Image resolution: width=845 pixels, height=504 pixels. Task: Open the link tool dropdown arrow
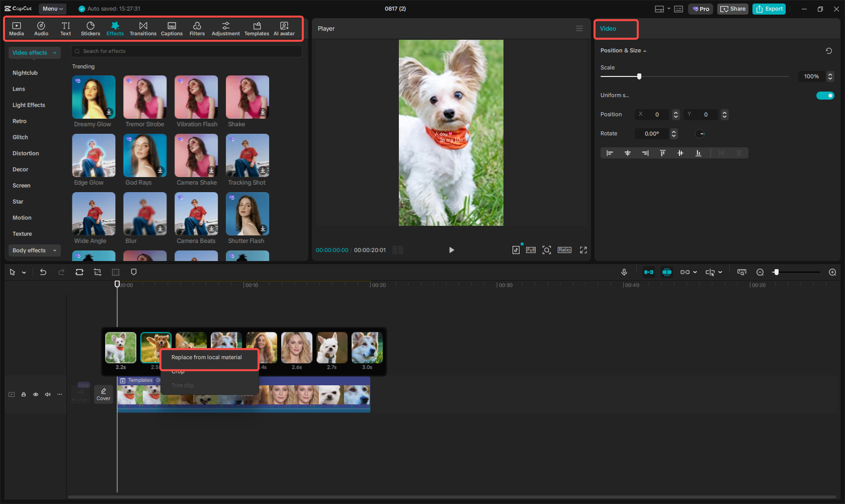(x=695, y=272)
